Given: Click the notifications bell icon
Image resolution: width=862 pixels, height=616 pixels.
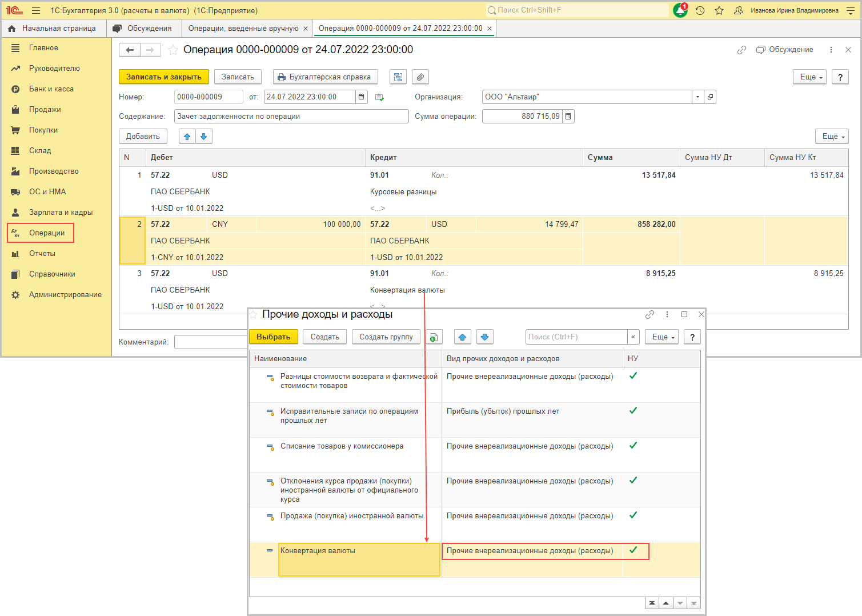Looking at the screenshot, I should pos(680,10).
